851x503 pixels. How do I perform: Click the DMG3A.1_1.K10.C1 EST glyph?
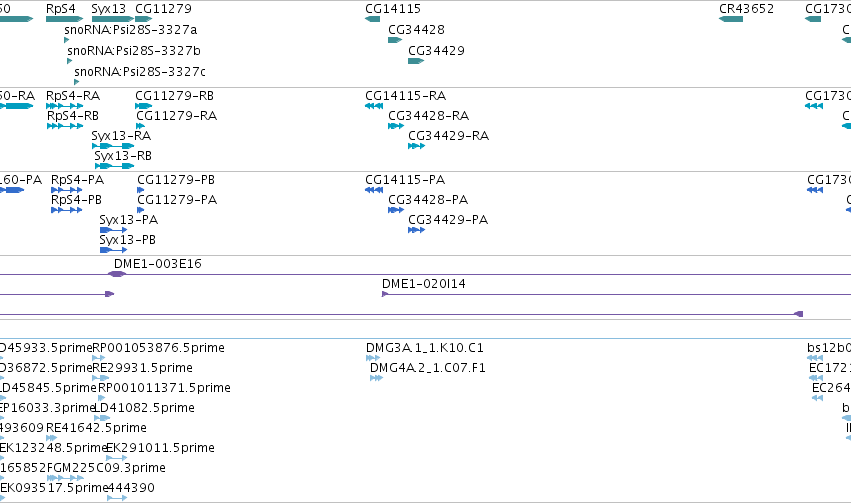tap(373, 358)
